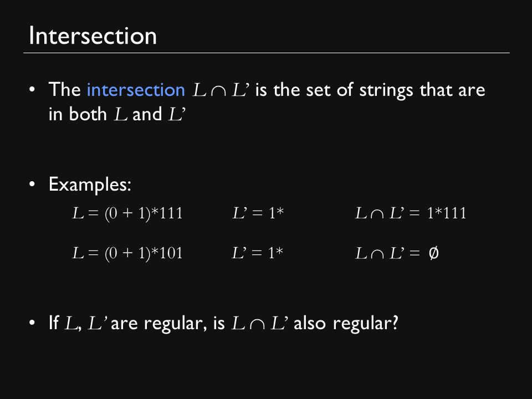The width and height of the screenshot is (532, 399).
Task: Select the bullet before Examples
Action: 32,184
